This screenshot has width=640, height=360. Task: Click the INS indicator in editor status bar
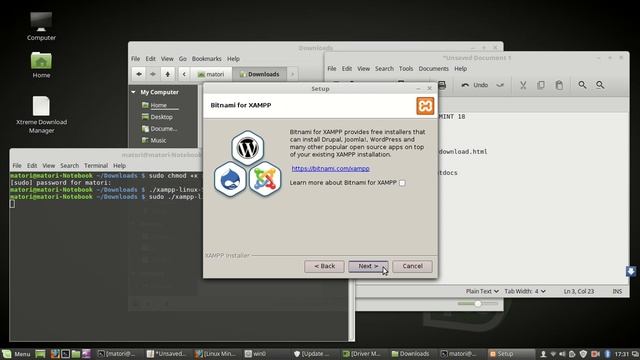(617, 291)
